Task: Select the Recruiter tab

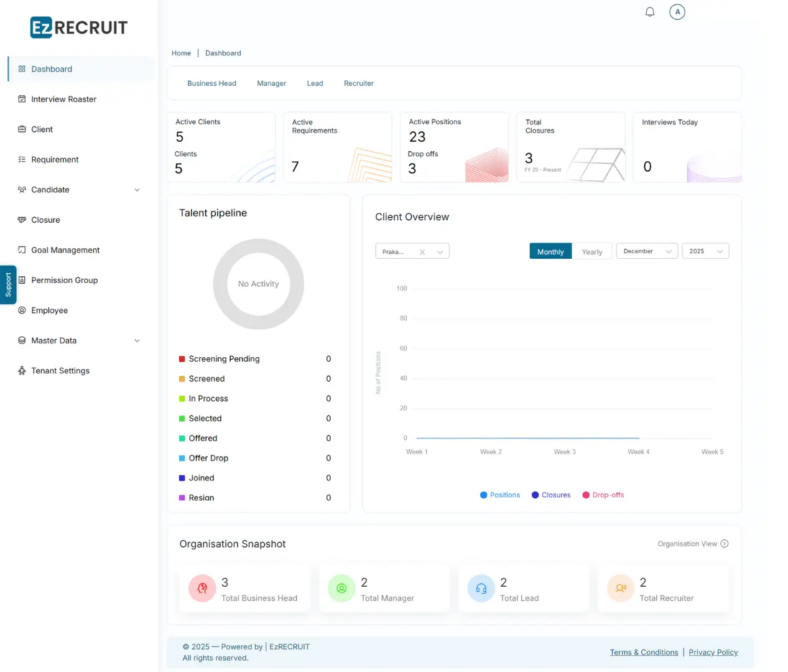Action: pos(359,83)
